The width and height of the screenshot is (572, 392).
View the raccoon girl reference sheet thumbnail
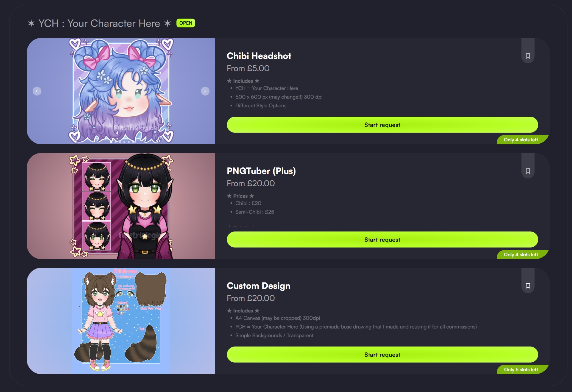tap(121, 321)
